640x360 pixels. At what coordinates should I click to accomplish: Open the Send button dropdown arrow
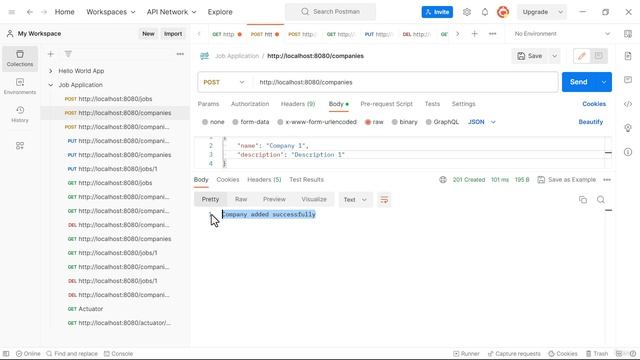click(604, 82)
